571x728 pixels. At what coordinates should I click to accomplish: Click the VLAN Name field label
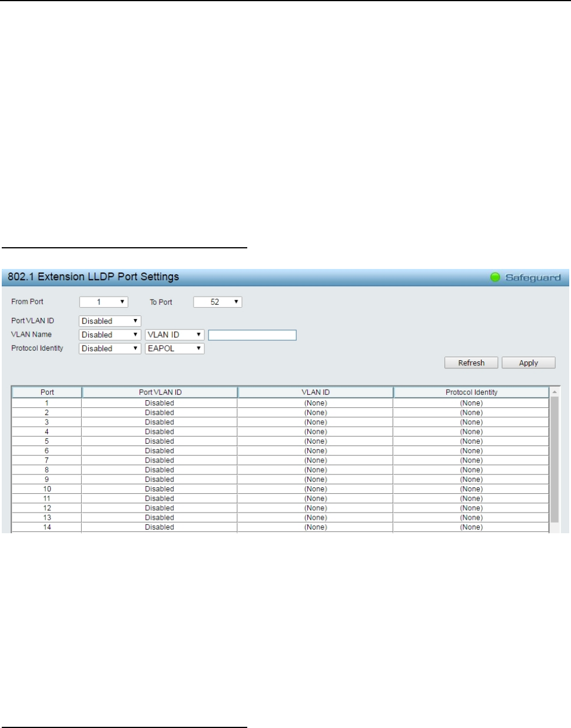tap(31, 334)
